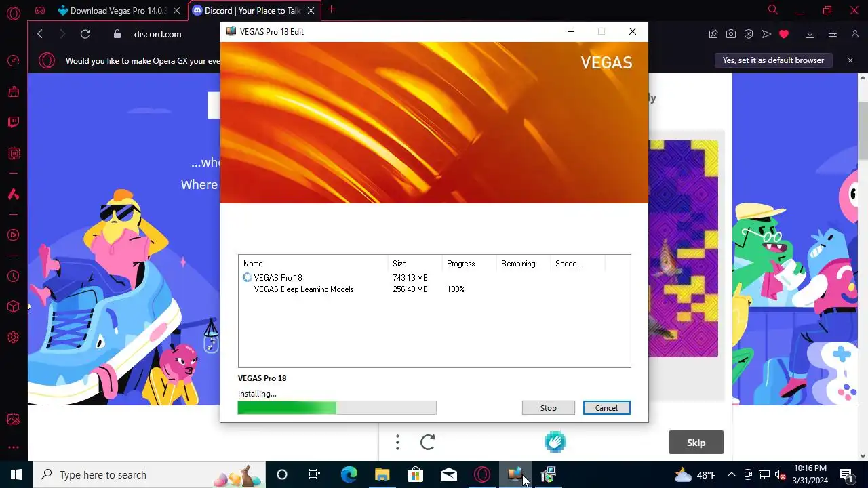This screenshot has width=868, height=488.
Task: Open the Aria sidebar icon
Action: pos(14,194)
